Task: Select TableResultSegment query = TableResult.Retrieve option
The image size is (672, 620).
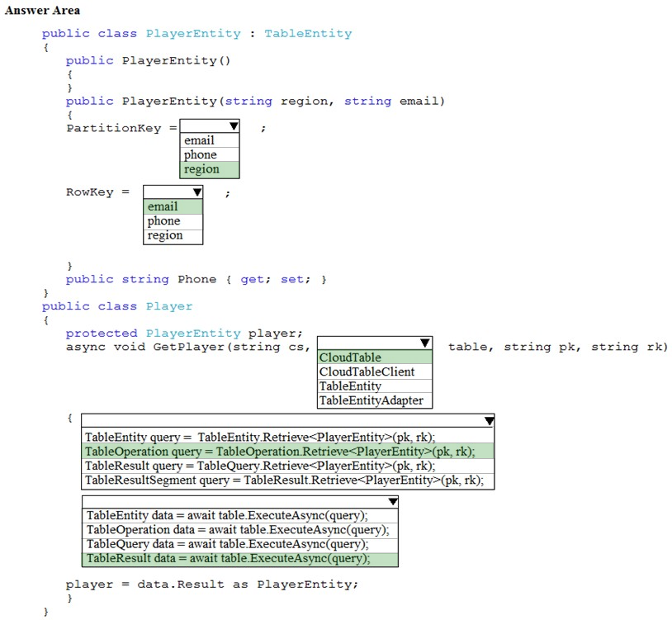Action: point(288,480)
